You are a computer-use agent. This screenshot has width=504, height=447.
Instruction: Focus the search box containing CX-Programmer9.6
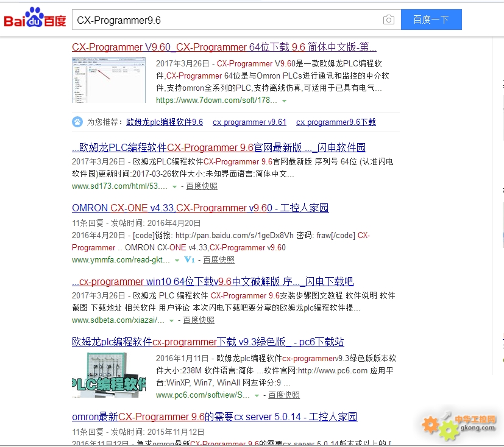236,19
